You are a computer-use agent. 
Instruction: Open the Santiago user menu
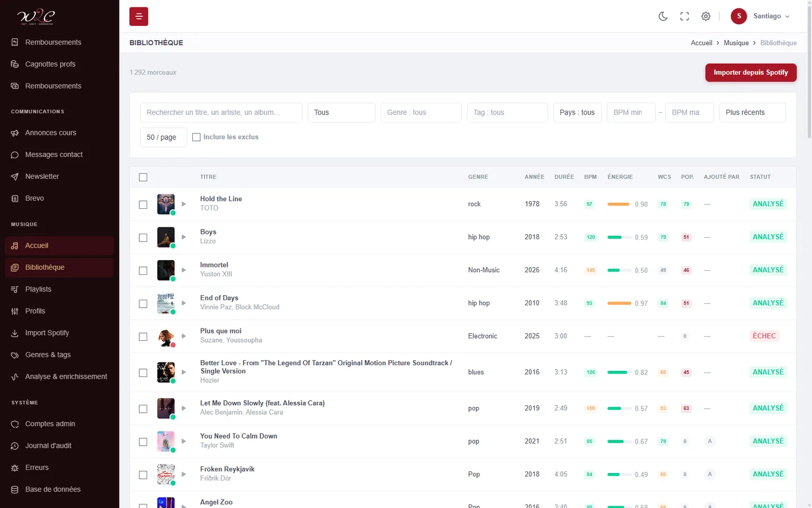[x=761, y=16]
